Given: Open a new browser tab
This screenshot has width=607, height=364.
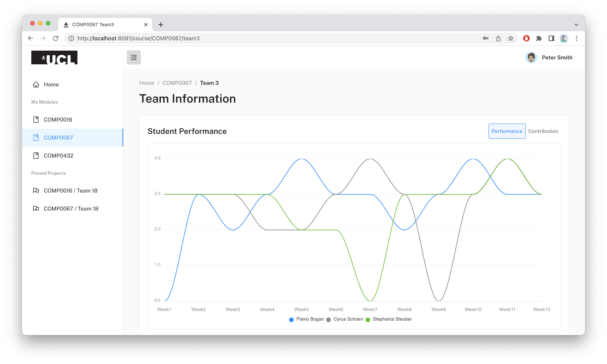Looking at the screenshot, I should click(161, 24).
